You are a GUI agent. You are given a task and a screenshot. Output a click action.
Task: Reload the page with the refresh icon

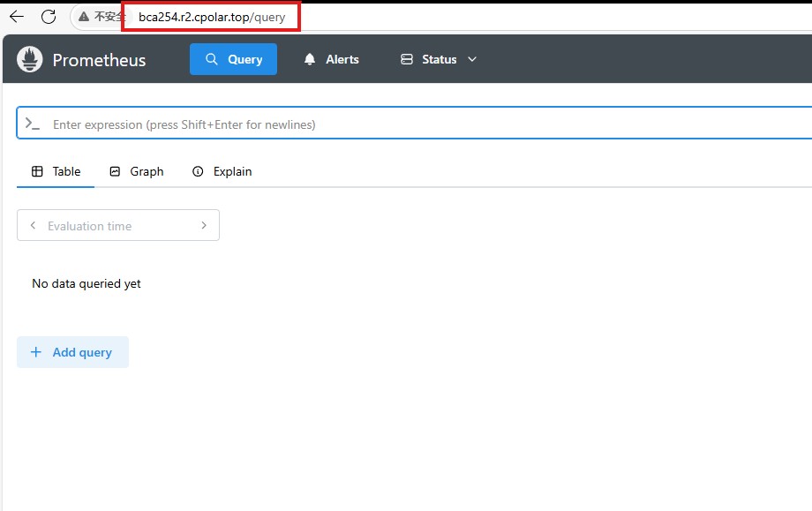pos(49,17)
